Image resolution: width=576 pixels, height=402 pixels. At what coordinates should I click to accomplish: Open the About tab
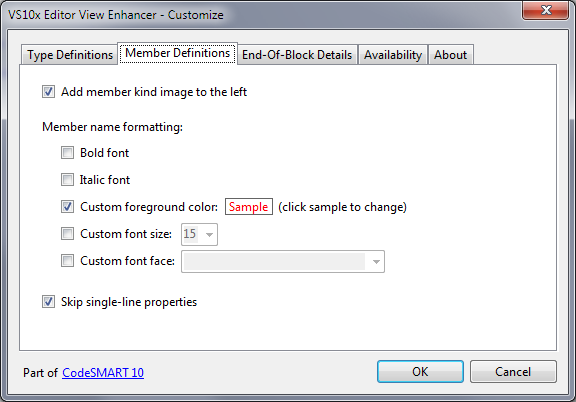pyautogui.click(x=450, y=55)
